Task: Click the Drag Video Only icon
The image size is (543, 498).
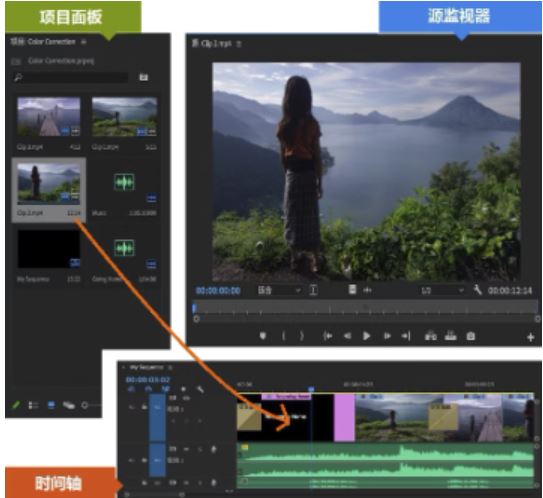Action: 352,290
